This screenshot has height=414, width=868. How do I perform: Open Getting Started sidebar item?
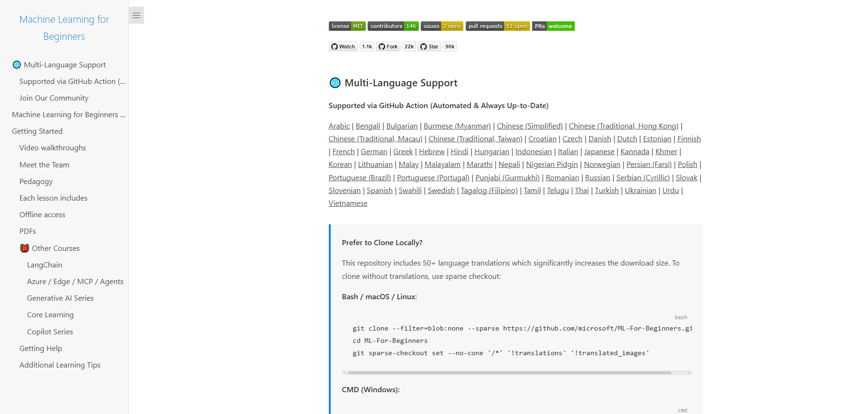(x=37, y=131)
